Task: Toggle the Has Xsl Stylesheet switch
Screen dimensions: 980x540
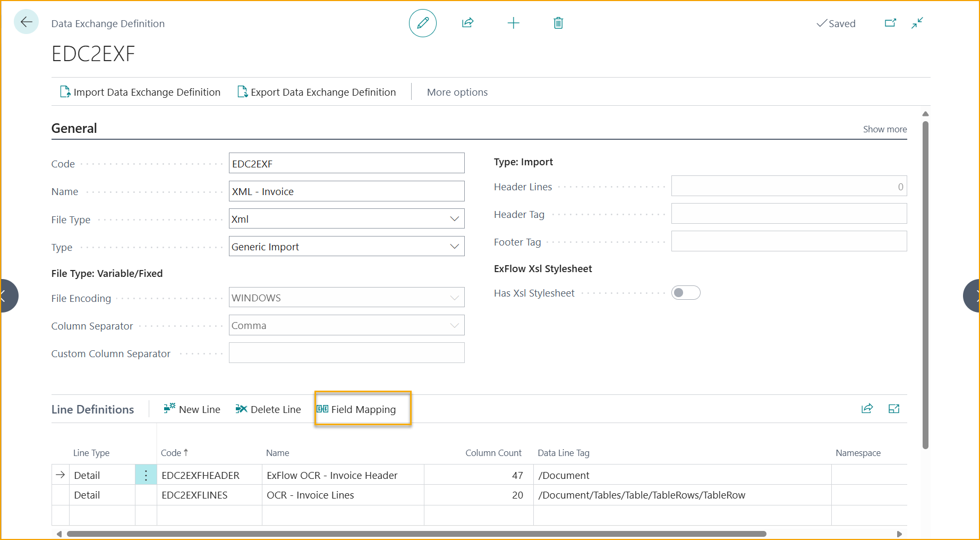Action: 686,293
